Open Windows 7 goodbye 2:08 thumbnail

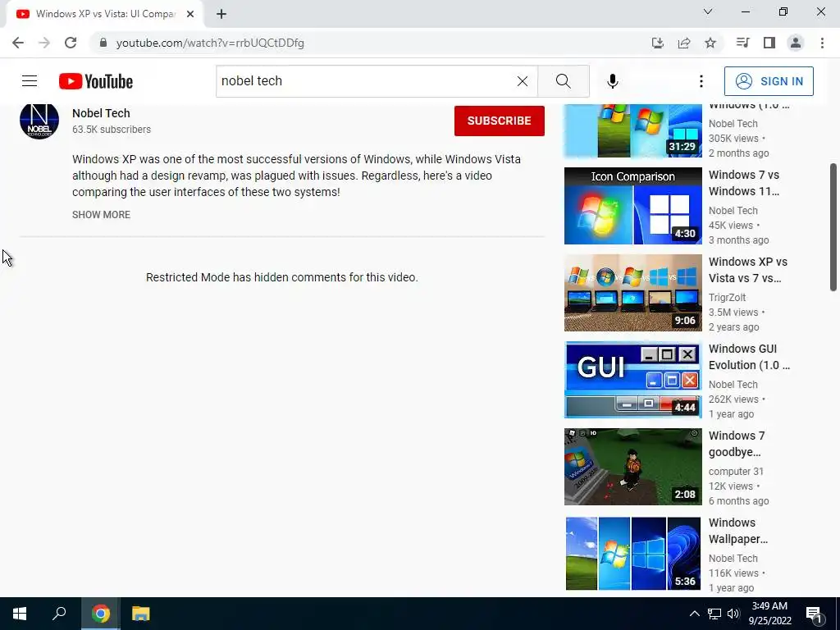pyautogui.click(x=633, y=467)
